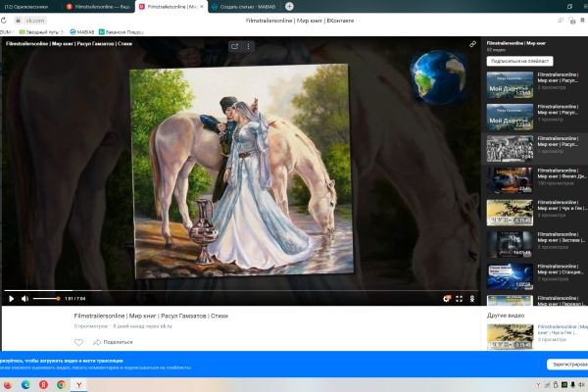The height and width of the screenshot is (392, 588).
Task: Click the bookmark icon in the address bar
Action: 583,21
